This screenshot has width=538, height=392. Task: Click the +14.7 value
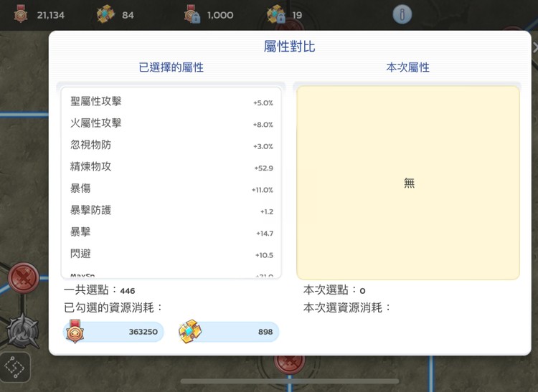(265, 234)
